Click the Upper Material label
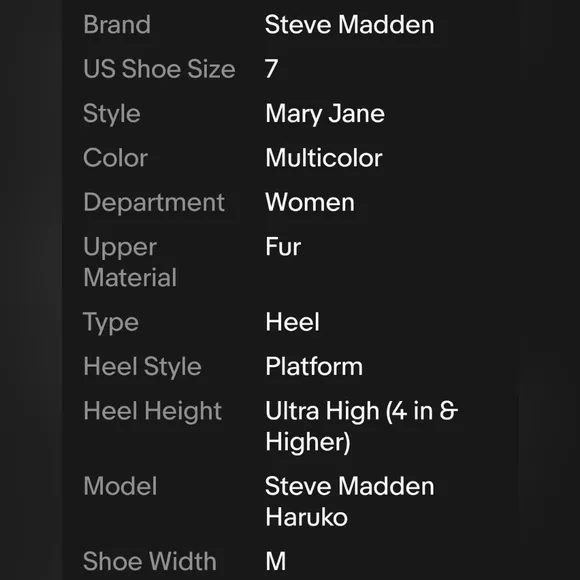Screen dimensions: 580x580 click(x=130, y=263)
